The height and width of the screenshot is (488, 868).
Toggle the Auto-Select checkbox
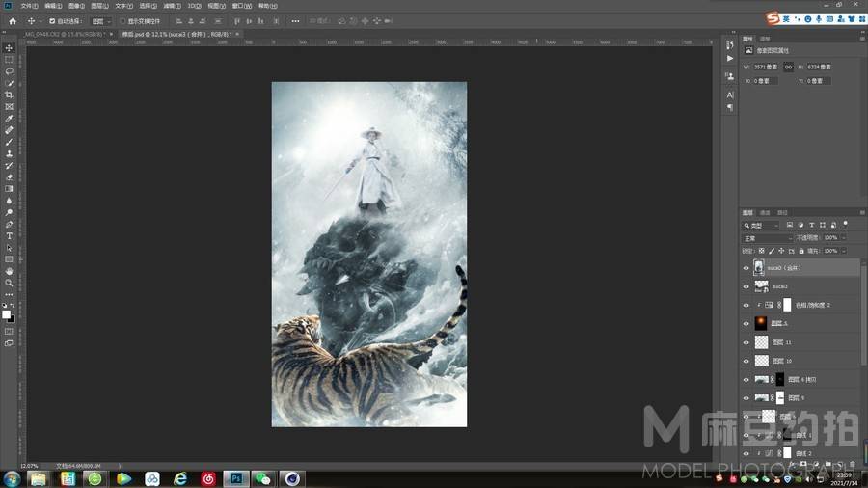pos(52,21)
